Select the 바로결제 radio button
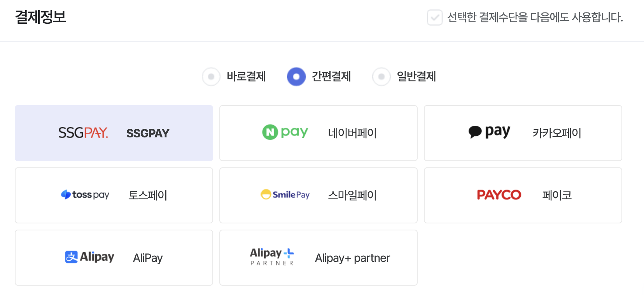This screenshot has width=644, height=295. point(211,77)
